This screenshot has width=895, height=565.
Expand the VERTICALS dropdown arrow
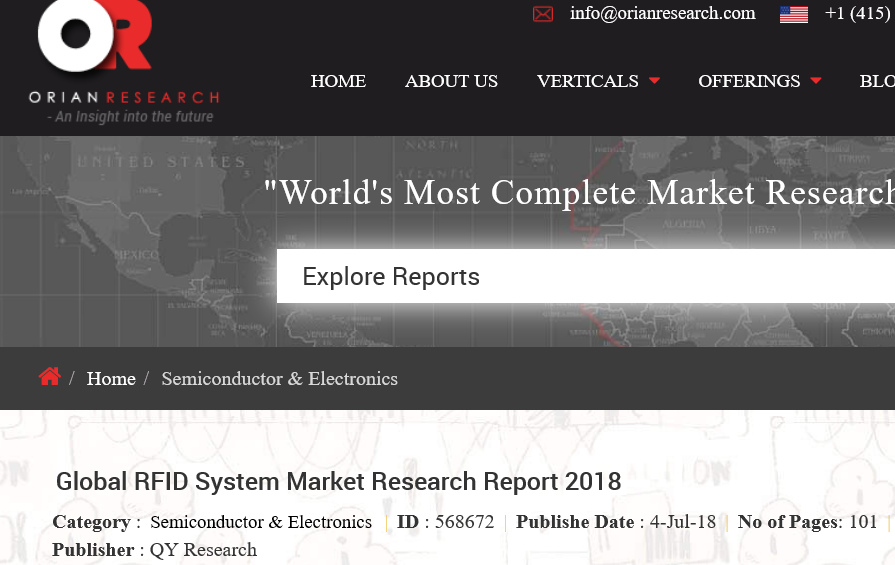(654, 81)
